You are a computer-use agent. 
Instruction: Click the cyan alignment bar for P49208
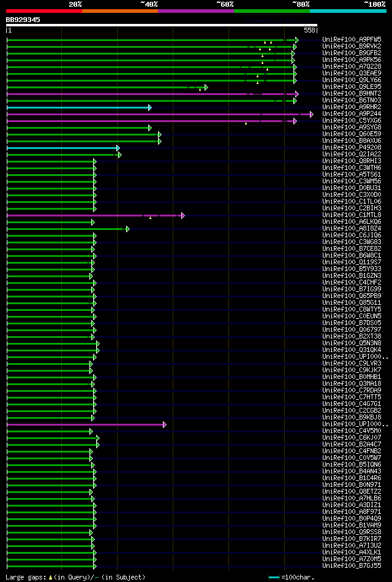pyautogui.click(x=62, y=148)
